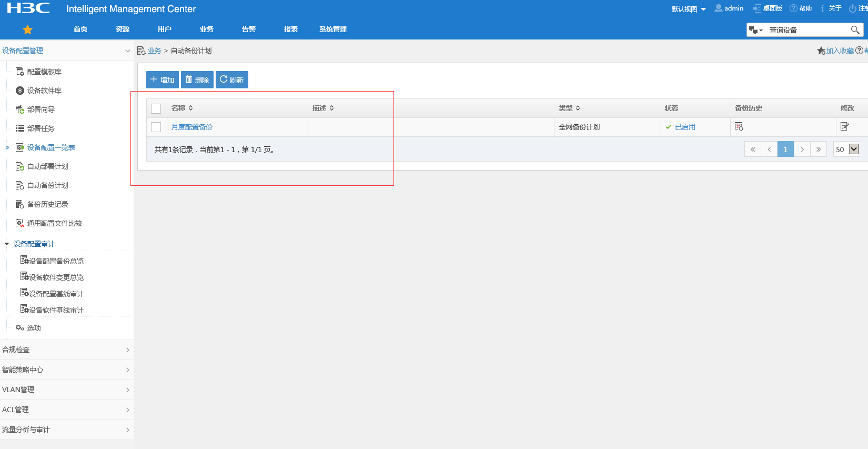Screen dimensions: 868x449
Task: Click the 删除 delete button
Action: (x=197, y=79)
